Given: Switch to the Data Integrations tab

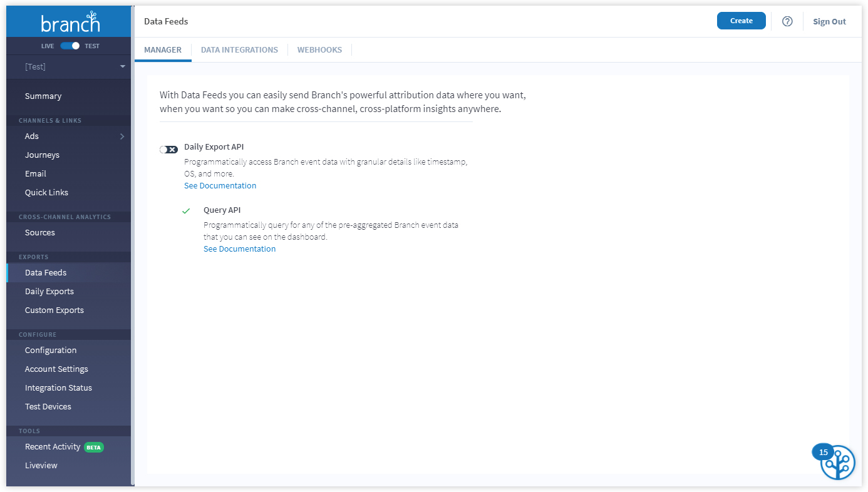Looking at the screenshot, I should tap(239, 50).
